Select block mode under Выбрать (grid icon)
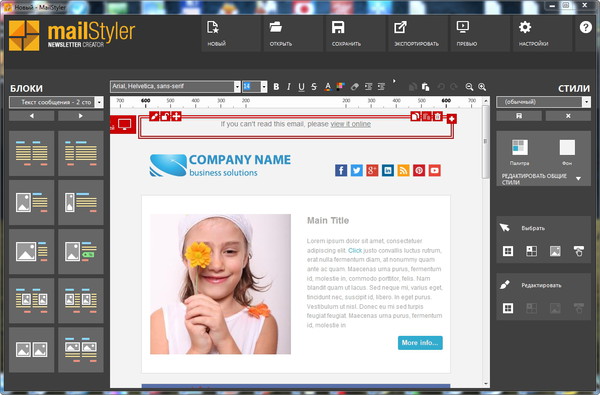Viewport: 600px width, 395px height. pyautogui.click(x=508, y=251)
